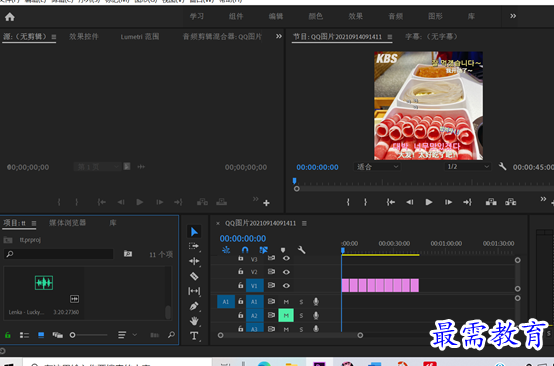Hide track V1 output with eye icon
This screenshot has width=554, height=366.
coord(286,285)
